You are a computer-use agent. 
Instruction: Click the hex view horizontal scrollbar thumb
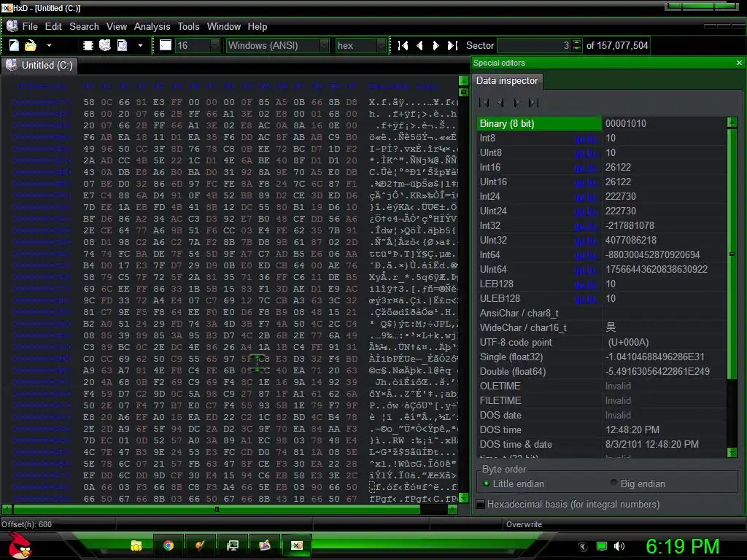pos(216,509)
